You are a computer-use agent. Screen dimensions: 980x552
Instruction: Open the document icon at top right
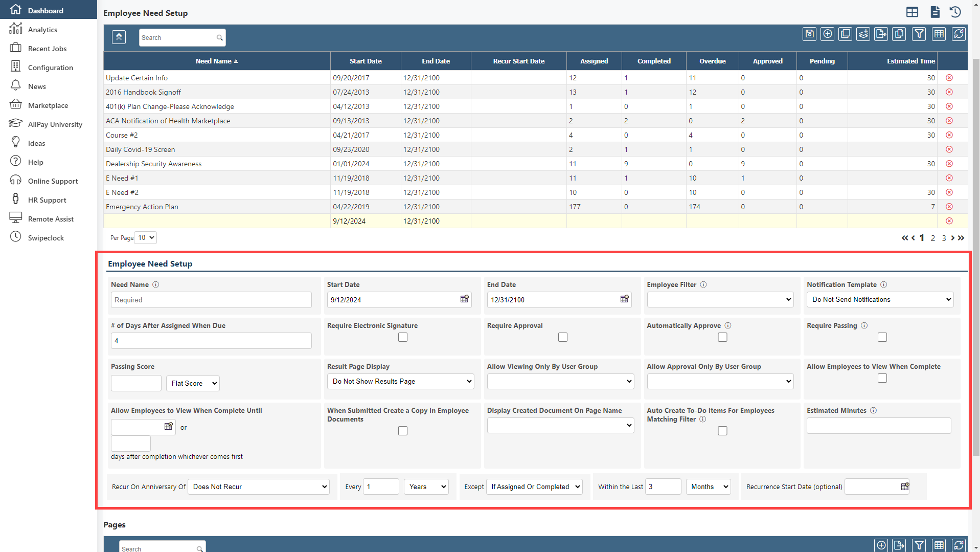point(935,12)
